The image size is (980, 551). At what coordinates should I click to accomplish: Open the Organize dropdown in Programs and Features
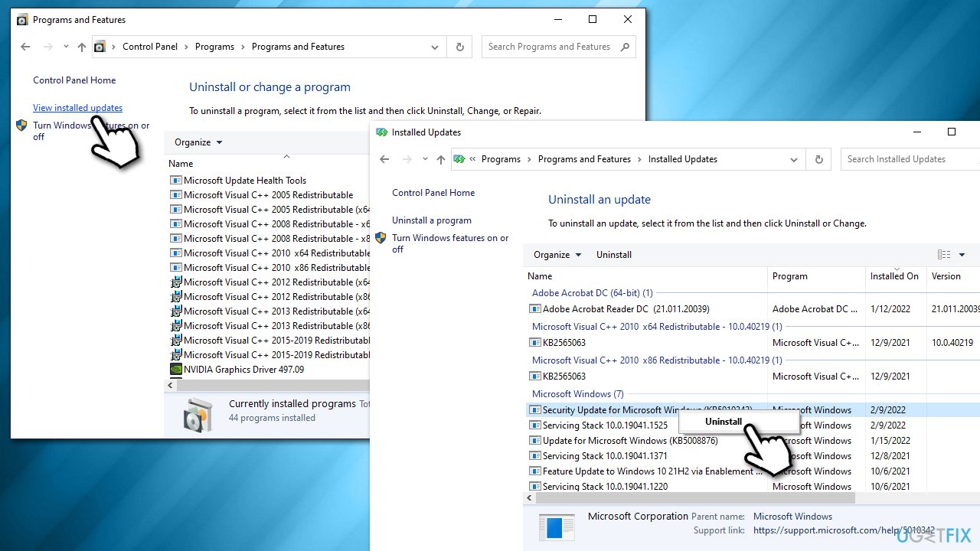(198, 142)
